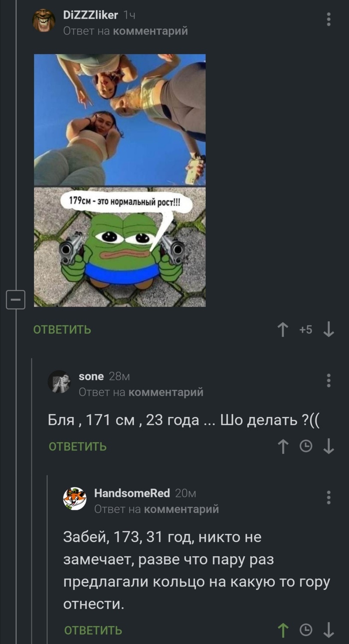The height and width of the screenshot is (644, 349).
Task: Click ОТВЕТИТЬ under HandsomeRed's comment
Action: pos(93,630)
